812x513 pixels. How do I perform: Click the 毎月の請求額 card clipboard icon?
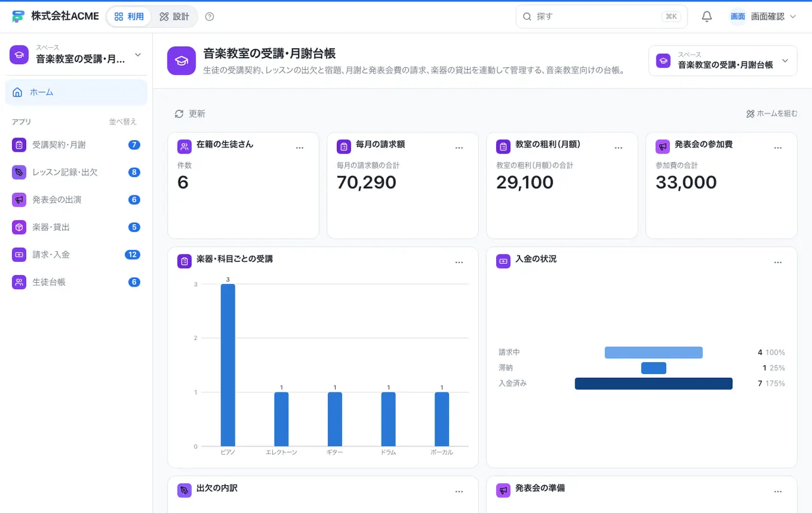[x=344, y=146]
